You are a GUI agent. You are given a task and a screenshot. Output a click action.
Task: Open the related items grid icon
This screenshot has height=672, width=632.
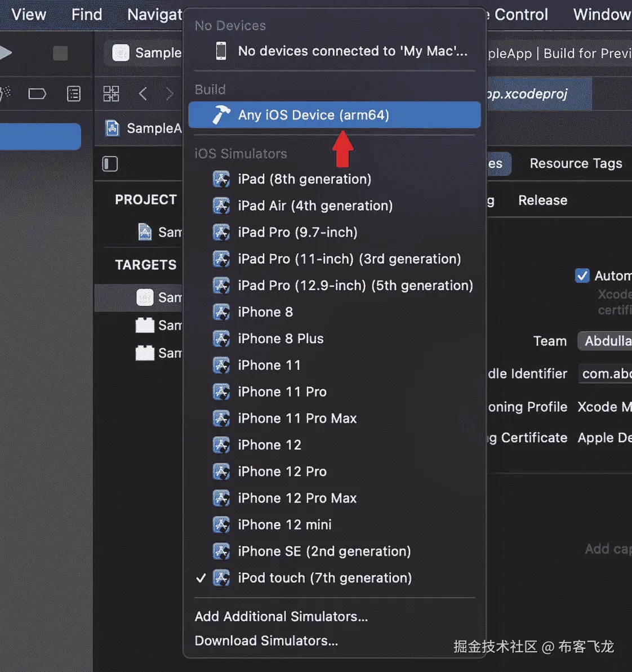click(111, 94)
